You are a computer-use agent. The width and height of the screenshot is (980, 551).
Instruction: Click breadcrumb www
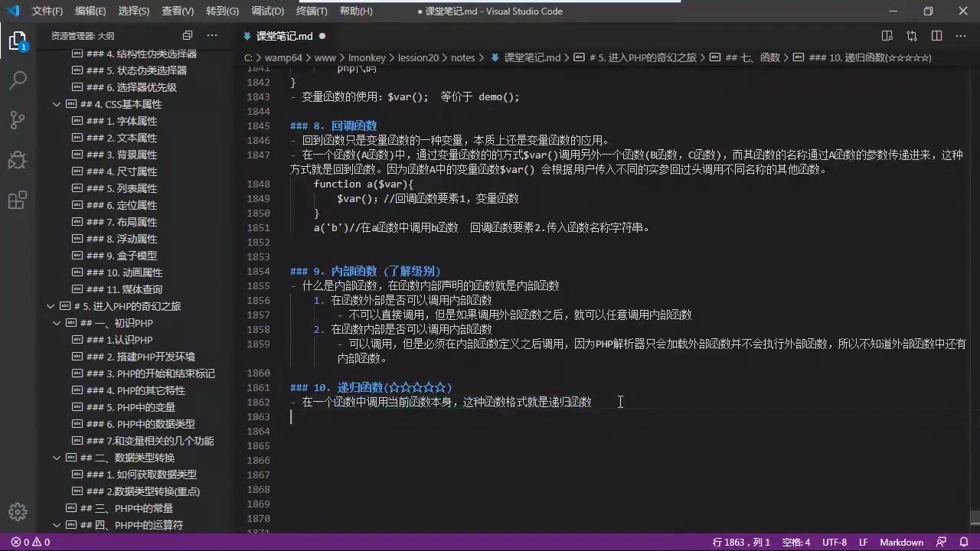325,57
